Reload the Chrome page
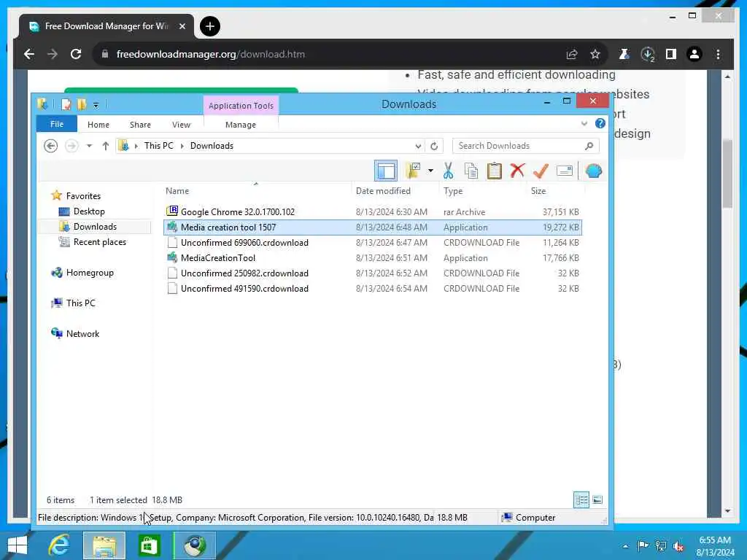Screen dimensions: 747x560 (x=76, y=54)
